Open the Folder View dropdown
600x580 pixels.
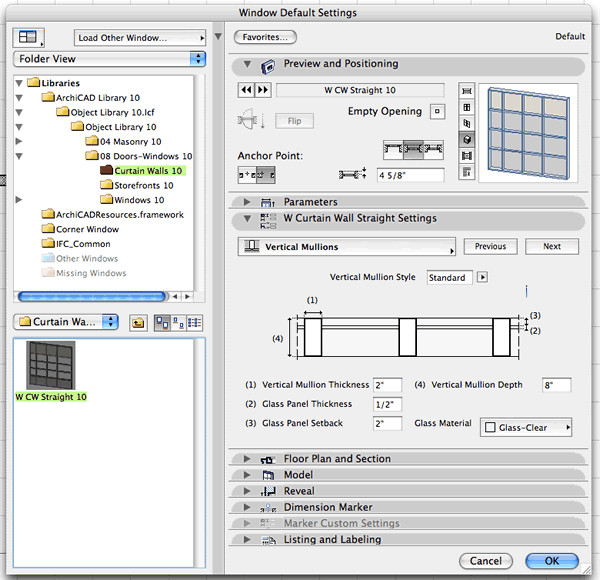110,59
